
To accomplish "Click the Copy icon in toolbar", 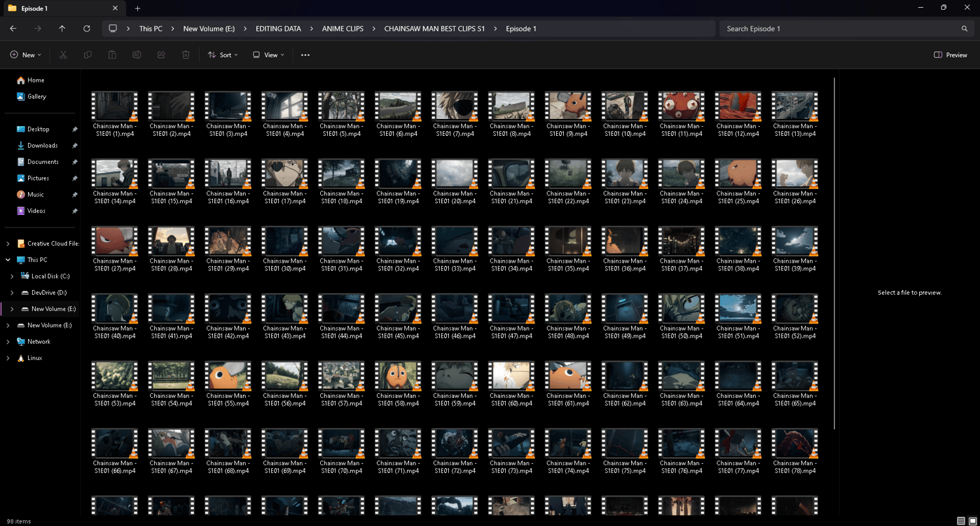I will pos(88,55).
